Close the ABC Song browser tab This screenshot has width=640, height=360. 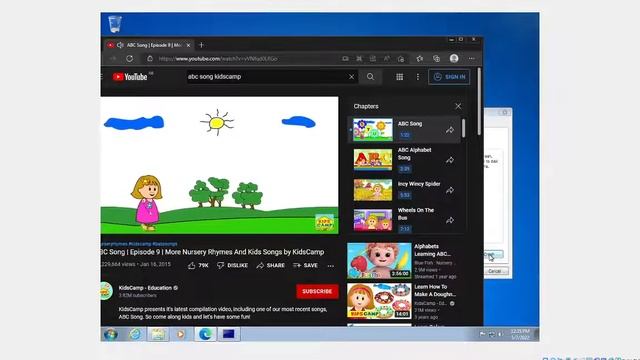click(188, 45)
